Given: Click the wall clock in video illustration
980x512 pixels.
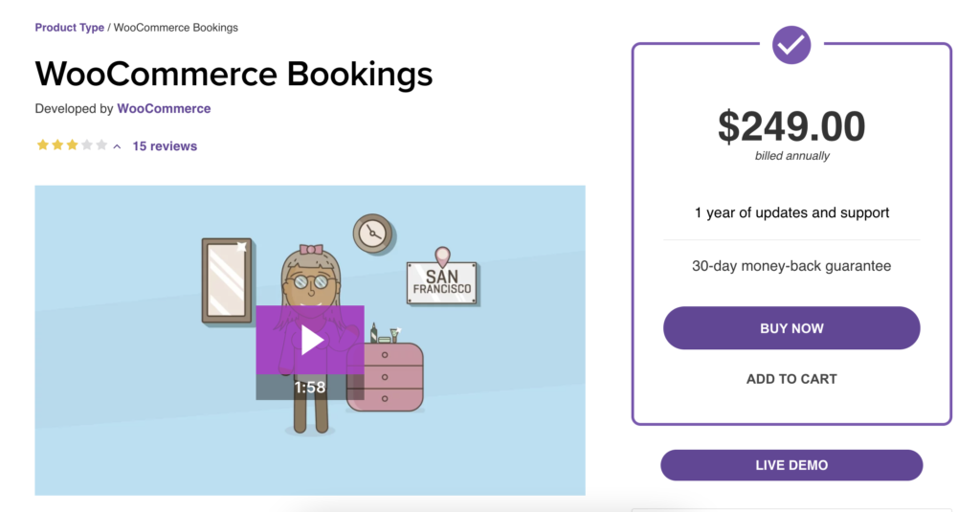Looking at the screenshot, I should pos(372,233).
